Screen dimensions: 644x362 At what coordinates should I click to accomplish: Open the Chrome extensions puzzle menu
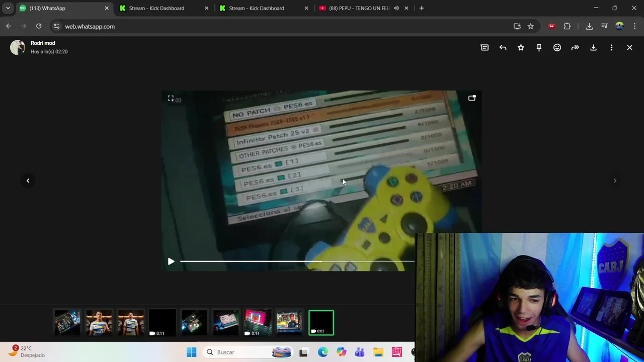(567, 26)
